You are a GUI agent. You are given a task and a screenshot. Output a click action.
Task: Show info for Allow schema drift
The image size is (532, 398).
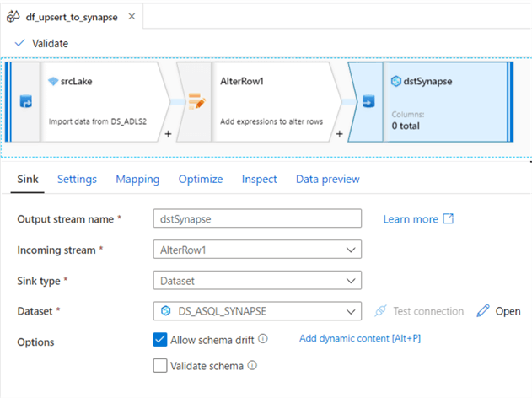tap(263, 339)
